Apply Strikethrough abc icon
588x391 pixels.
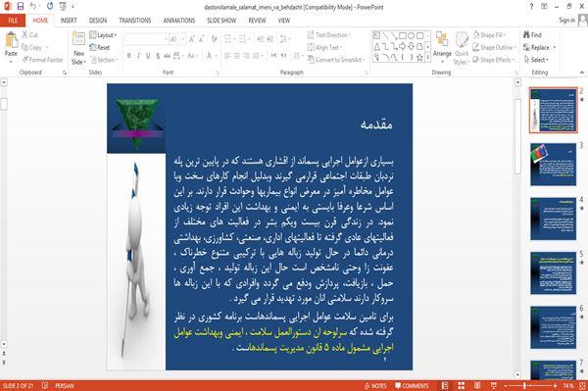[167, 56]
